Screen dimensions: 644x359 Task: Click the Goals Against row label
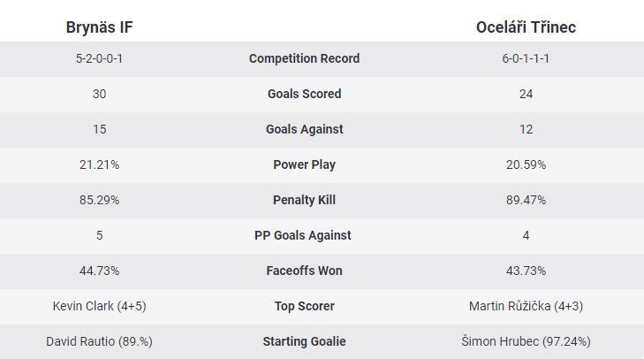[304, 129]
